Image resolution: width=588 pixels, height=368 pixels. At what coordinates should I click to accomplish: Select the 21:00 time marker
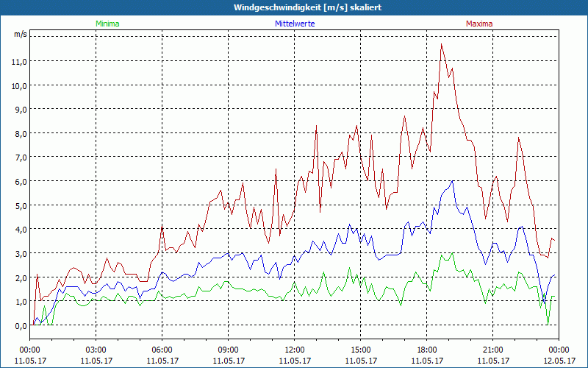(x=492, y=350)
